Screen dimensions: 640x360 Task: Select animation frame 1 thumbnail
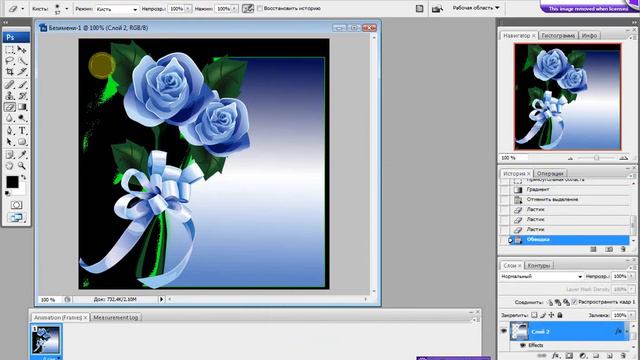click(x=46, y=340)
